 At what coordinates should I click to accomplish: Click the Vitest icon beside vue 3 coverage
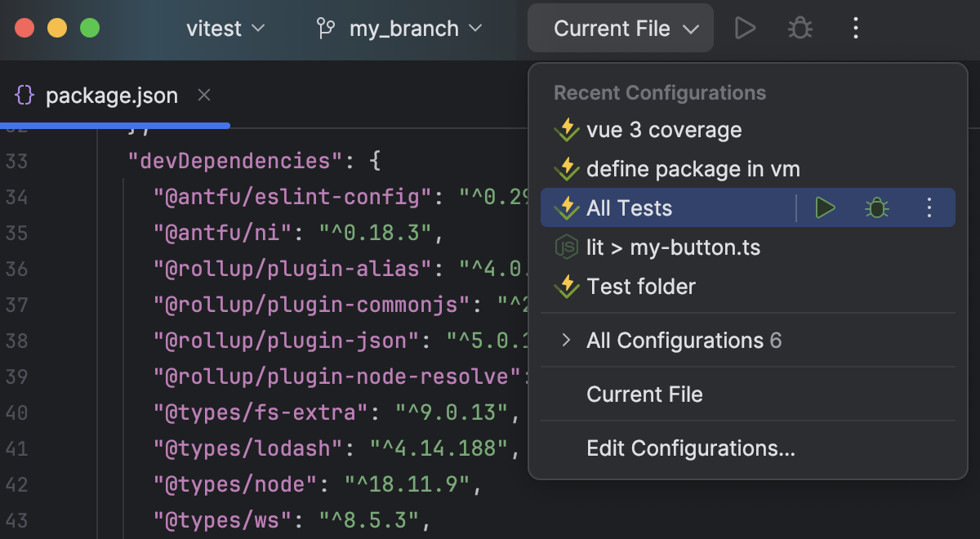tap(566, 130)
